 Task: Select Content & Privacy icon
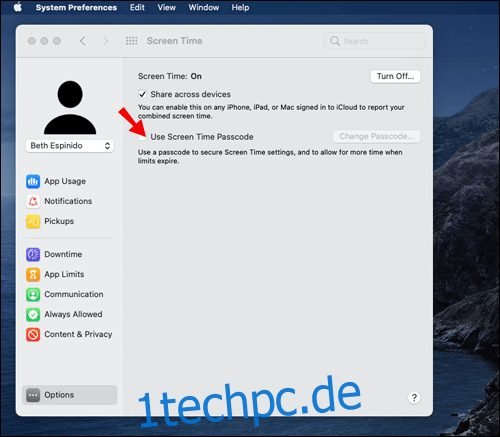click(33, 334)
